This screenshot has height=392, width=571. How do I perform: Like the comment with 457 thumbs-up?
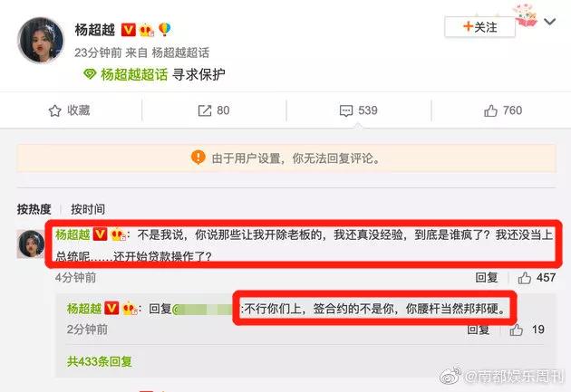pyautogui.click(x=525, y=278)
